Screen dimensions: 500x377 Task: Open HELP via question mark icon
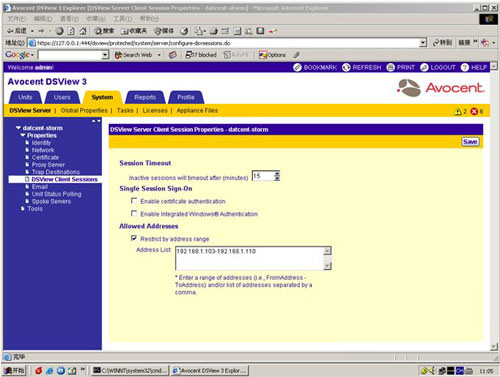point(465,67)
